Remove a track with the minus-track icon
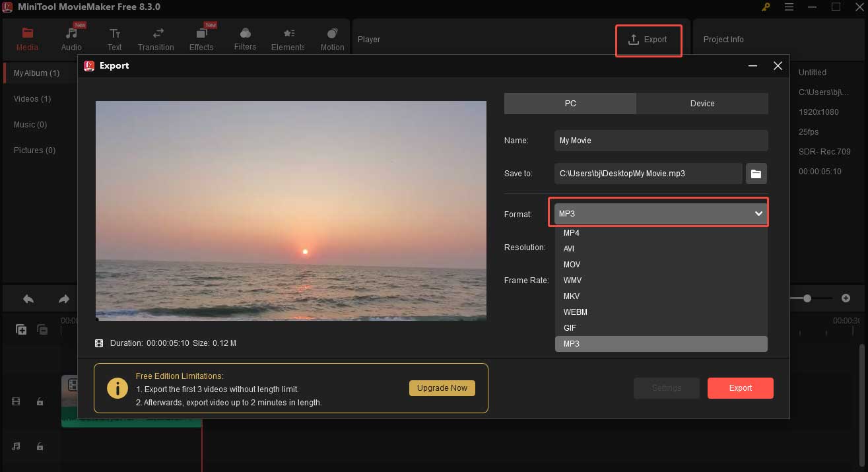 pos(42,329)
